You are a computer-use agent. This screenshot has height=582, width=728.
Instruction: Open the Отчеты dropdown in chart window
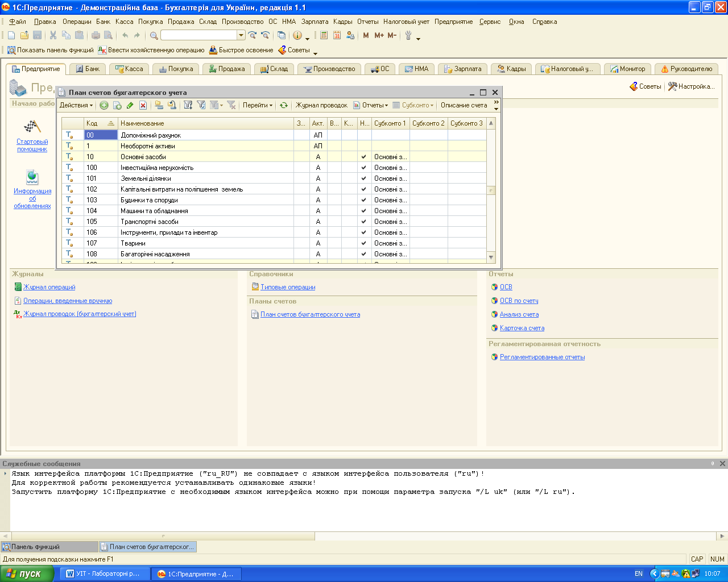point(371,105)
